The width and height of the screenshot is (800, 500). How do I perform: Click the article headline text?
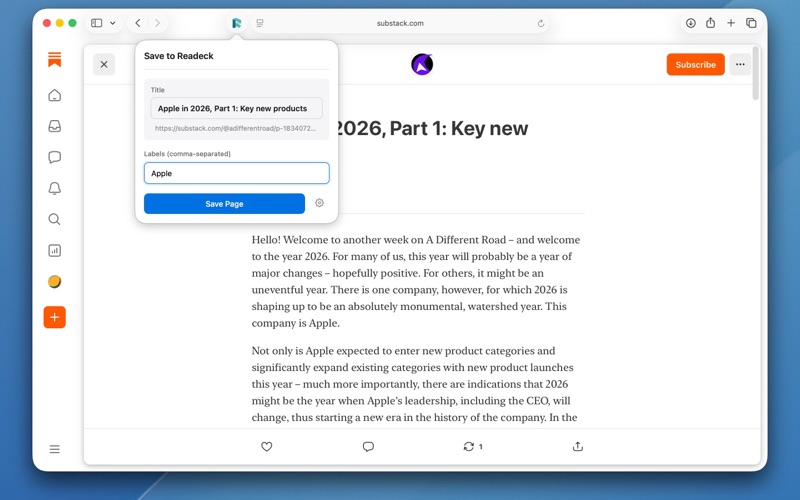click(x=434, y=128)
